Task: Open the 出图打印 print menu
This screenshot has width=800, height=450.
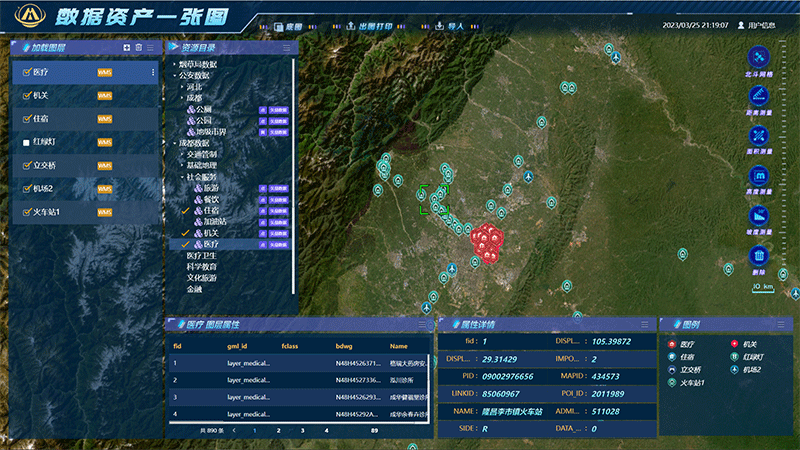Action: click(368, 26)
